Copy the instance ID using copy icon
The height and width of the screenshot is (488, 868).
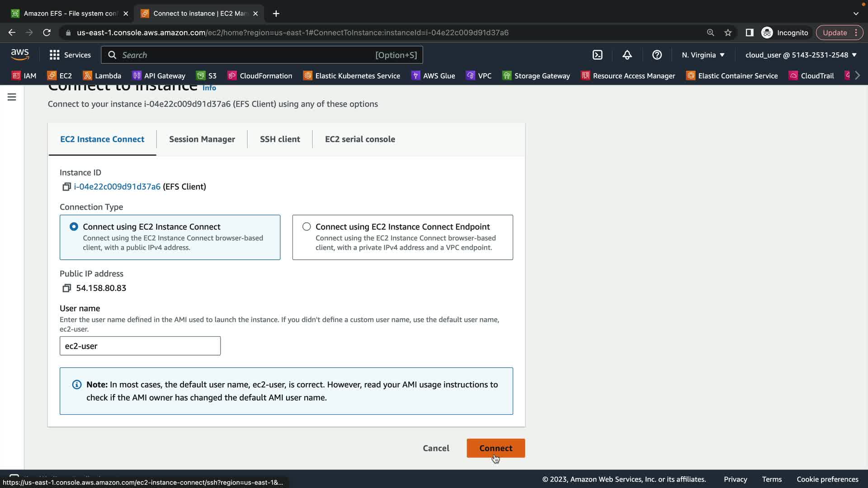66,187
